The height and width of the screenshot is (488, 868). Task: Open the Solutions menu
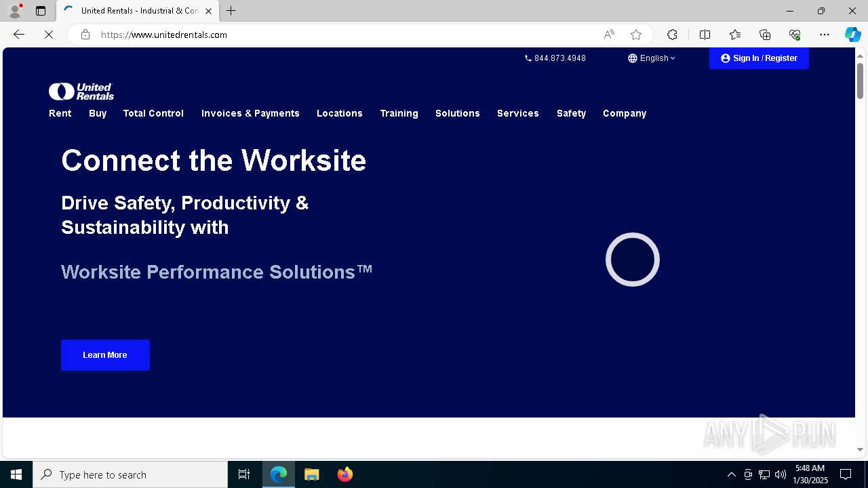coord(458,113)
